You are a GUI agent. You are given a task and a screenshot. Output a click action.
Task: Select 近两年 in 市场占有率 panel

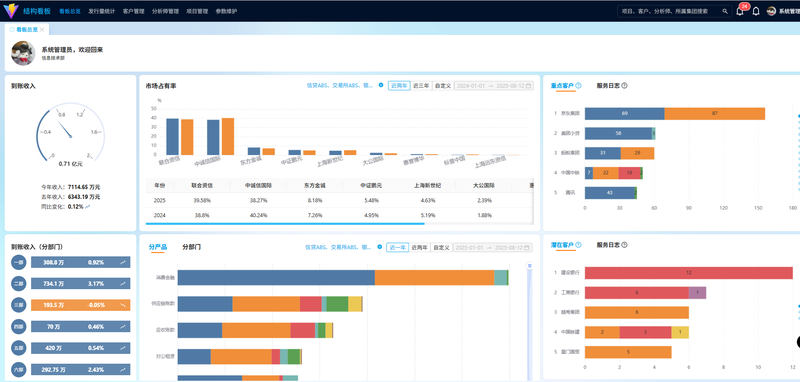399,86
